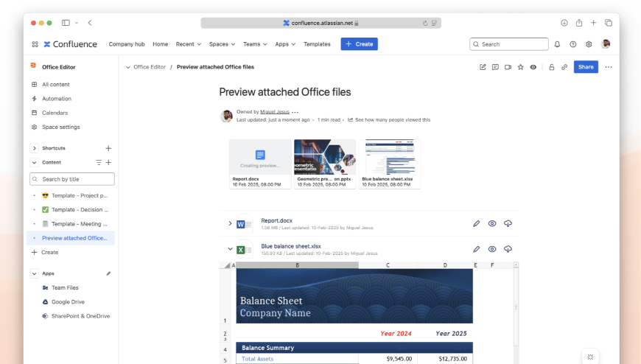Viewport: 641px width, 364px height.
Task: Toggle watching this page eye icon
Action: (x=533, y=67)
